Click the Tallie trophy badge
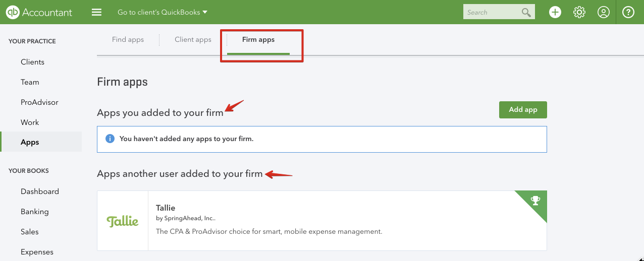 535,201
